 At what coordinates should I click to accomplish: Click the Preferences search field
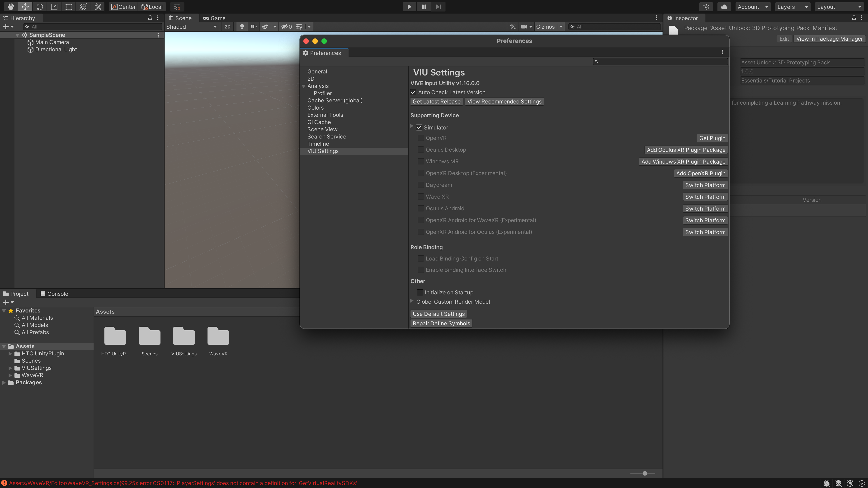pyautogui.click(x=660, y=62)
